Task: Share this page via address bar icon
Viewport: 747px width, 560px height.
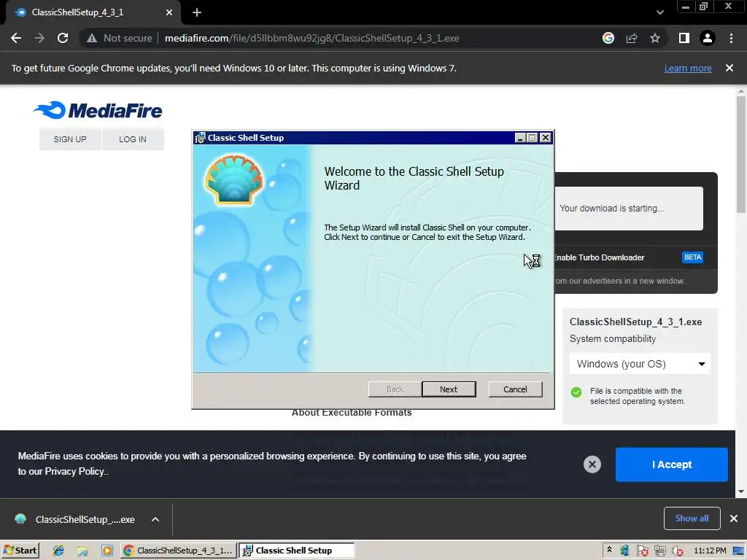Action: [x=632, y=38]
